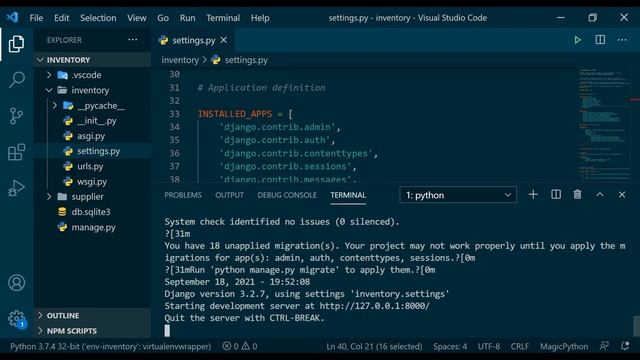Run Python file with play button
640x360 pixels.
tap(578, 40)
